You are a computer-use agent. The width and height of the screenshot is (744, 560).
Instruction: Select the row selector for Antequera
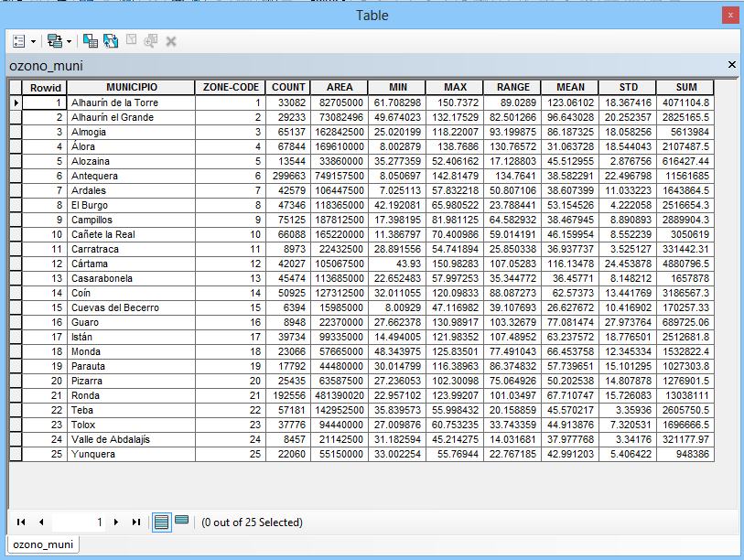[16, 176]
